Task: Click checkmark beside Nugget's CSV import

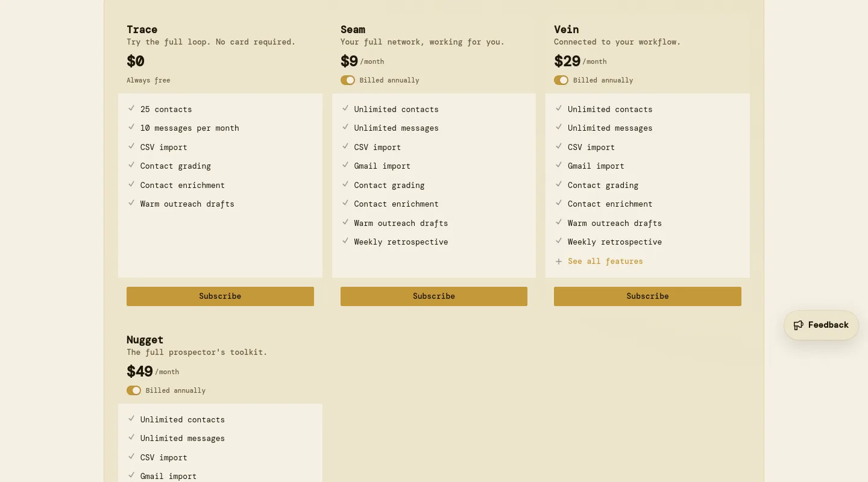Action: (x=131, y=457)
